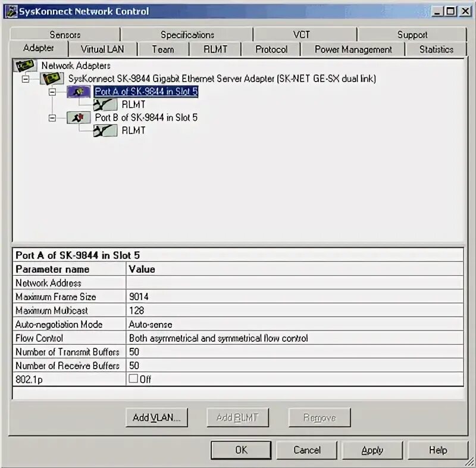The image size is (476, 468).
Task: Click the RLMT icon under Port B
Action: [105, 130]
